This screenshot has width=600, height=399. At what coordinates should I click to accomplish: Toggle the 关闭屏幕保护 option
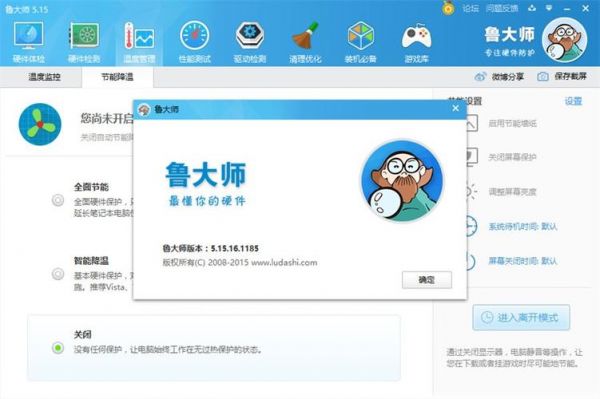[512, 157]
